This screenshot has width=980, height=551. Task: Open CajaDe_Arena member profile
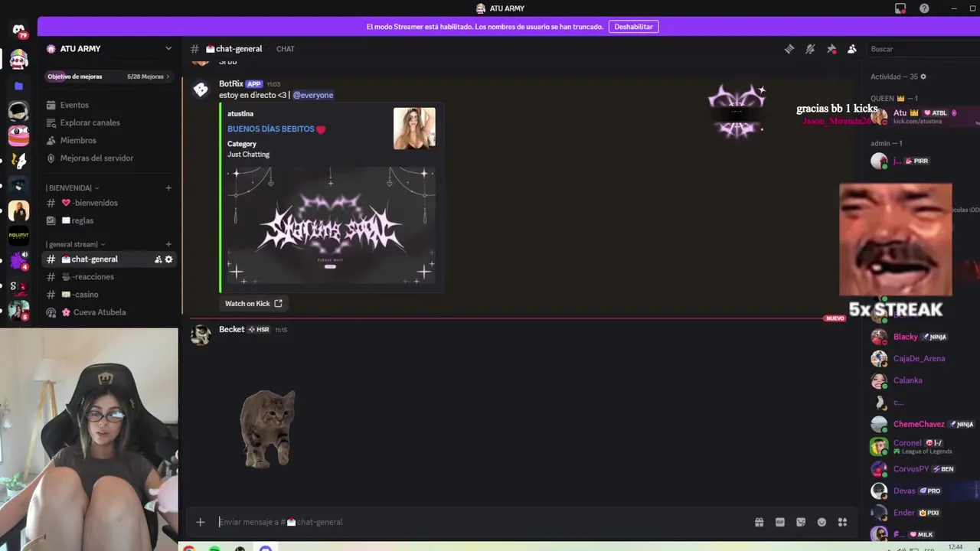[x=923, y=358]
